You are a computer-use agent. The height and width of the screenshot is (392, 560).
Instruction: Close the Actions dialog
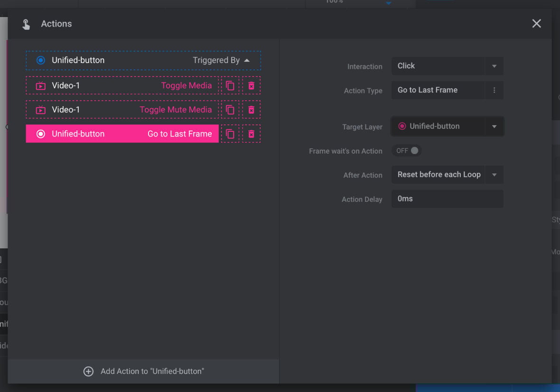click(536, 24)
